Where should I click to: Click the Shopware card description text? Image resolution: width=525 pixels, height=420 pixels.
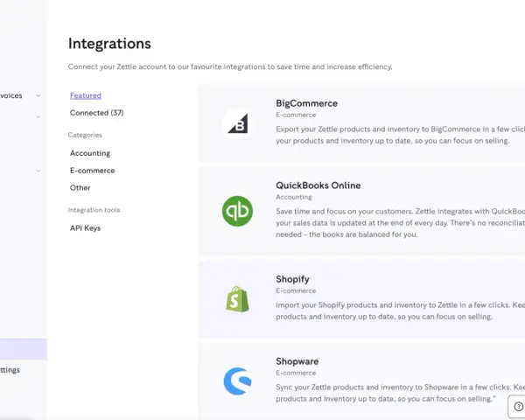(401, 393)
